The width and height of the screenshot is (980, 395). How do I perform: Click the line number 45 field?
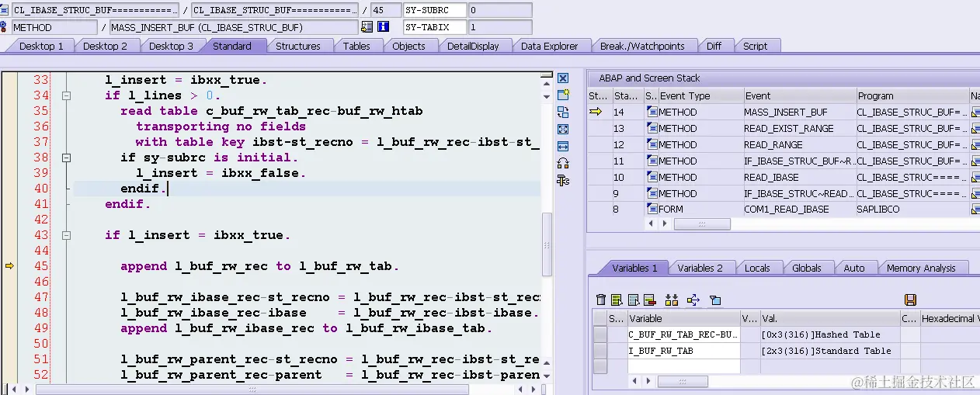(384, 10)
